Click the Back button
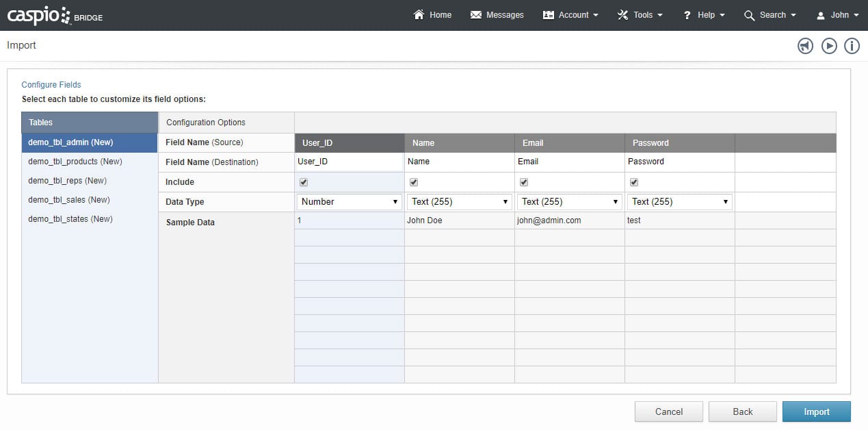The image size is (868, 430). coord(742,412)
